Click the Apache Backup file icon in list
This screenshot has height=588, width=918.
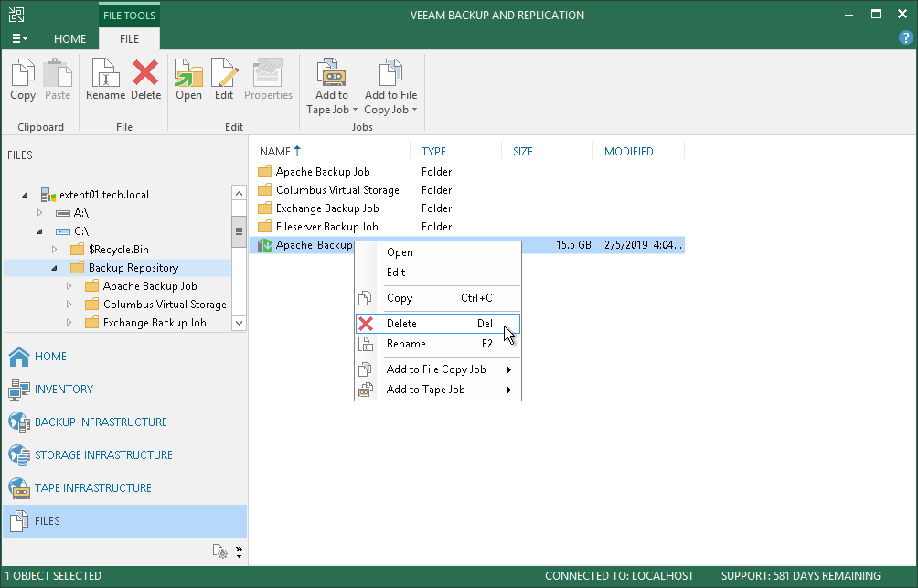pyautogui.click(x=265, y=245)
